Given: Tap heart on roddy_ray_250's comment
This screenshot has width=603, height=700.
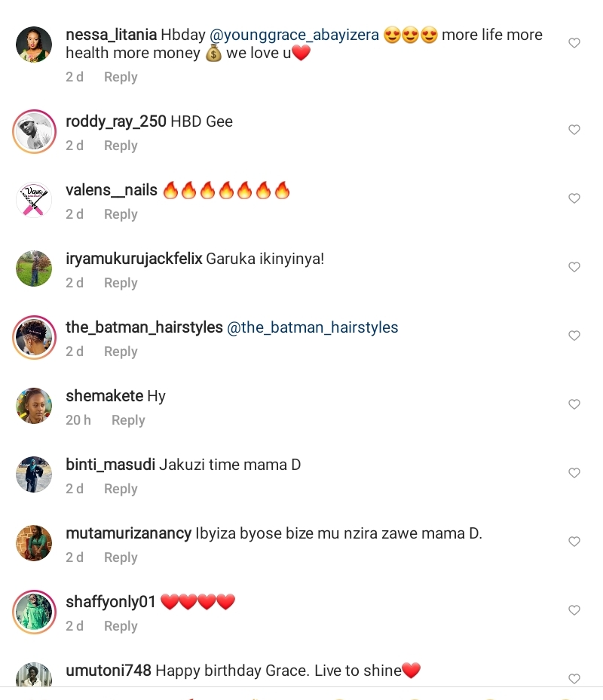Looking at the screenshot, I should click(x=574, y=130).
